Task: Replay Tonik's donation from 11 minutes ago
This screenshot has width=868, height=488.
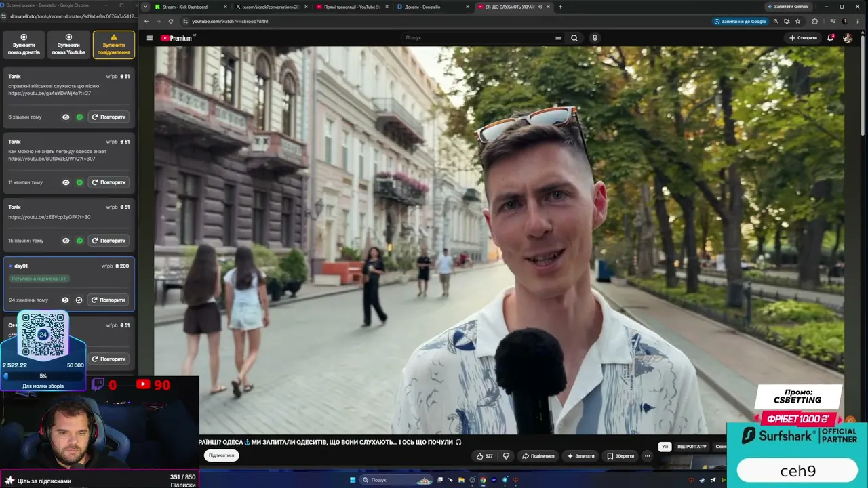Action: (108, 182)
